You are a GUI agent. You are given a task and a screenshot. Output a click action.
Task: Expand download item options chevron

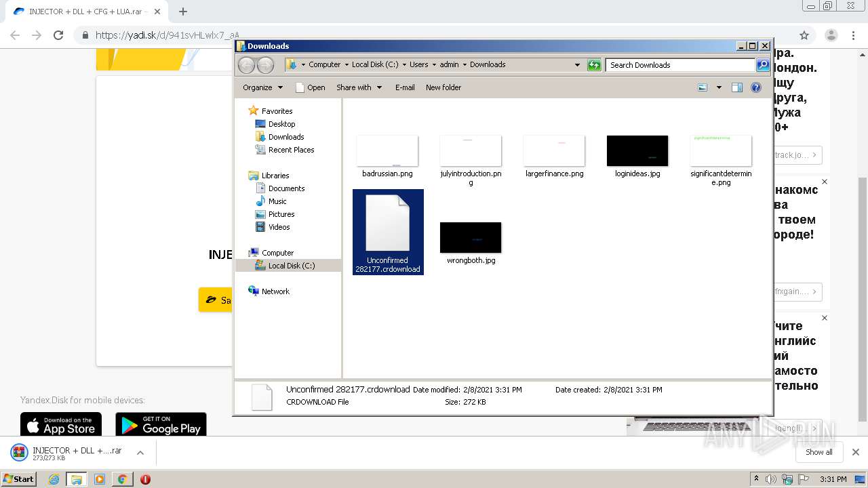tap(140, 453)
